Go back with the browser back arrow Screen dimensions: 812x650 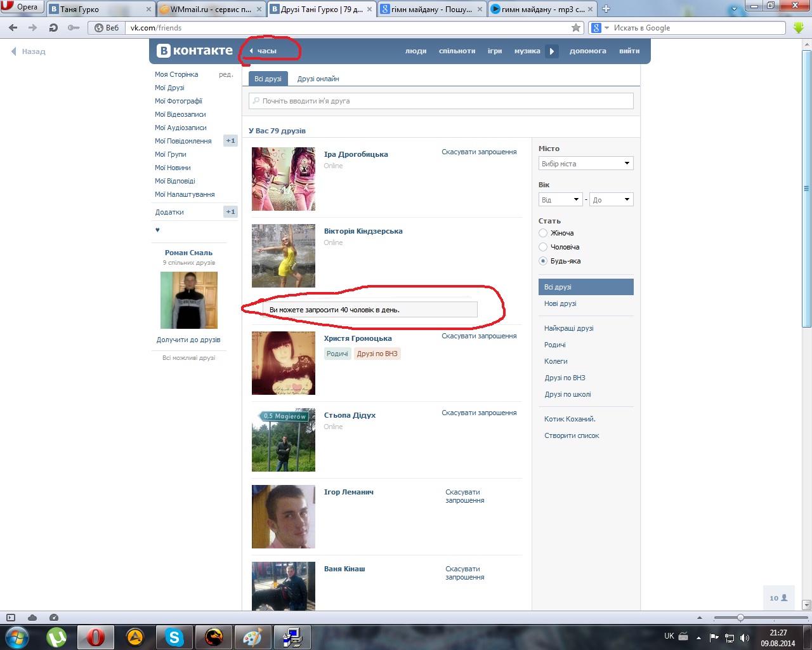pyautogui.click(x=13, y=28)
